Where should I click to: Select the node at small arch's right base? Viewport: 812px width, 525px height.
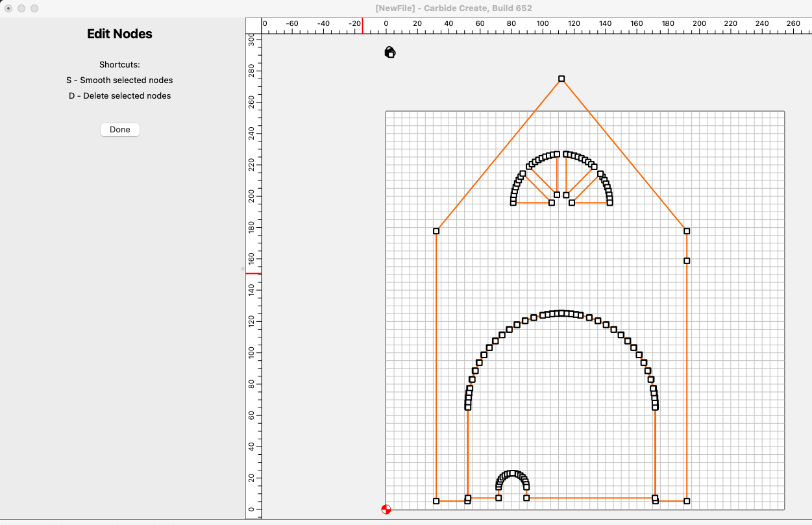coord(526,498)
